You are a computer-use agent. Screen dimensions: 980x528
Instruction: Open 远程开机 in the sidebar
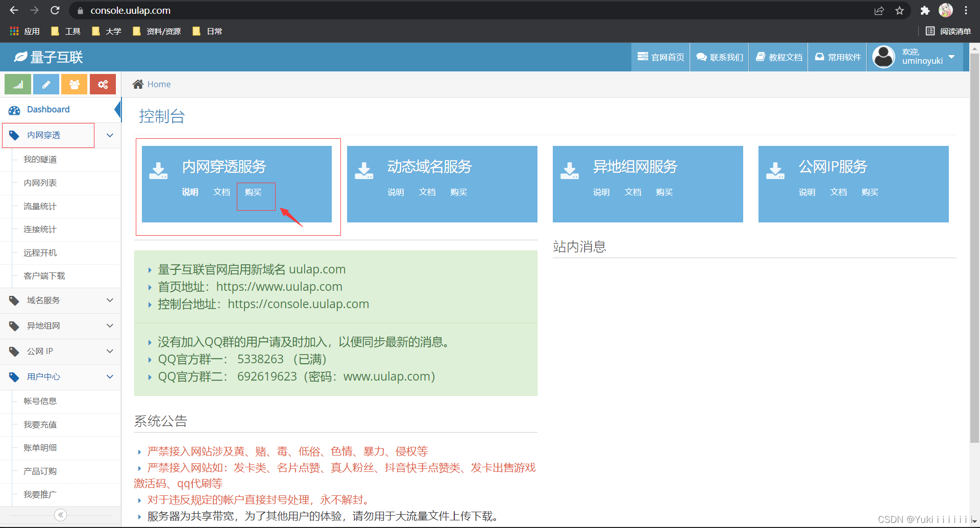(x=40, y=253)
